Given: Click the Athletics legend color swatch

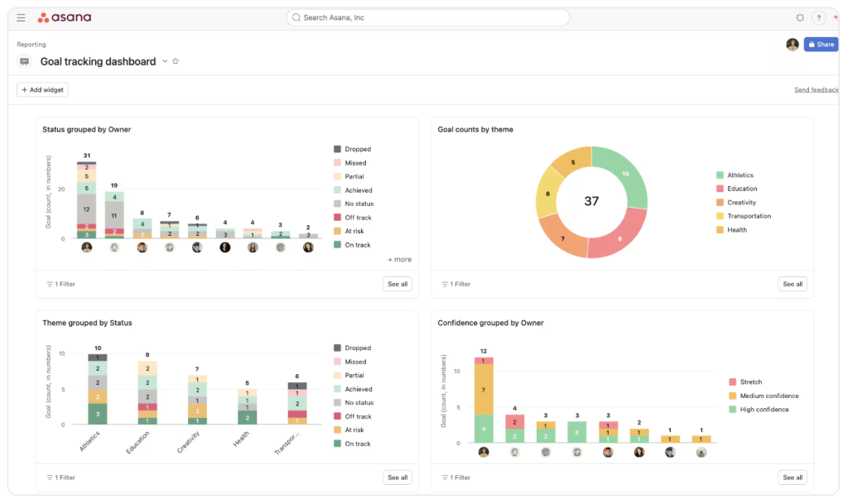Looking at the screenshot, I should (720, 175).
